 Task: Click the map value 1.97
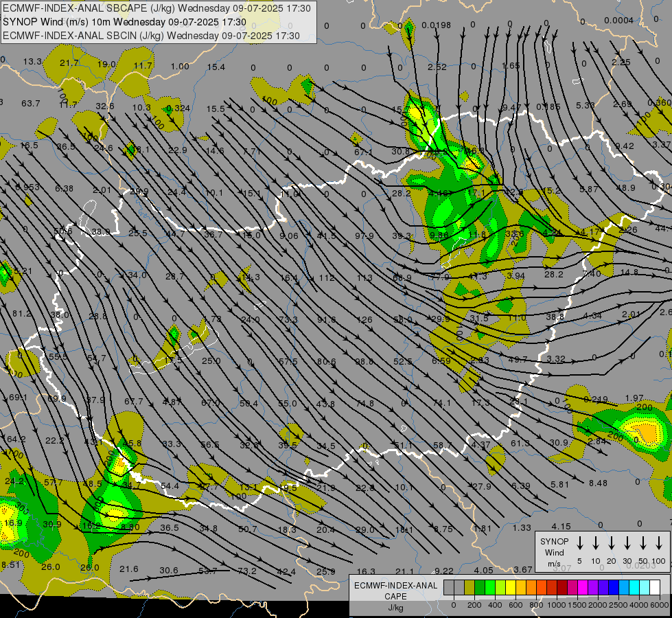click(635, 398)
